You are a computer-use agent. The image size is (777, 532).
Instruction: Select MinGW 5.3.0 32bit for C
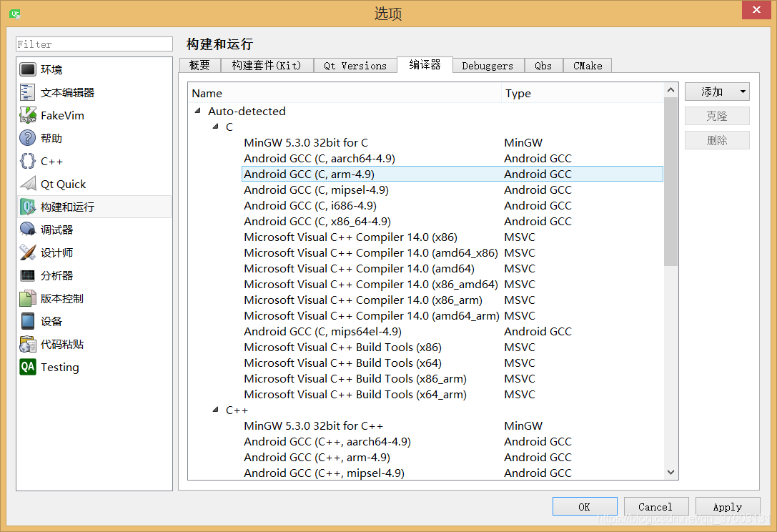452,143
